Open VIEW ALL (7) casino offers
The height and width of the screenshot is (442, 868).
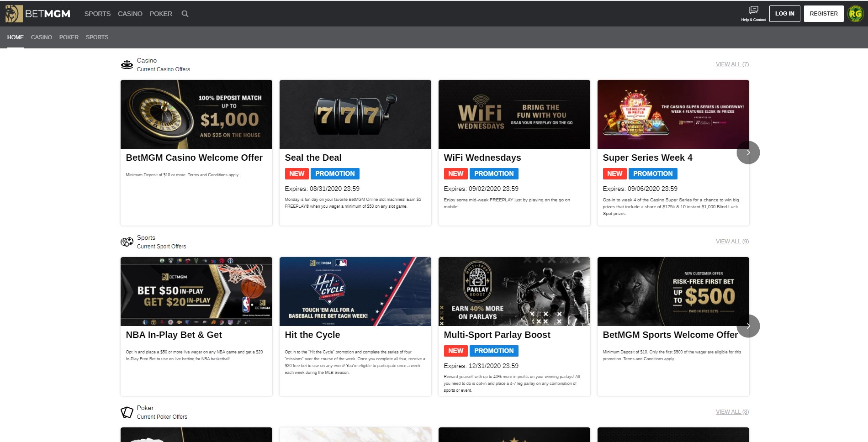click(732, 64)
